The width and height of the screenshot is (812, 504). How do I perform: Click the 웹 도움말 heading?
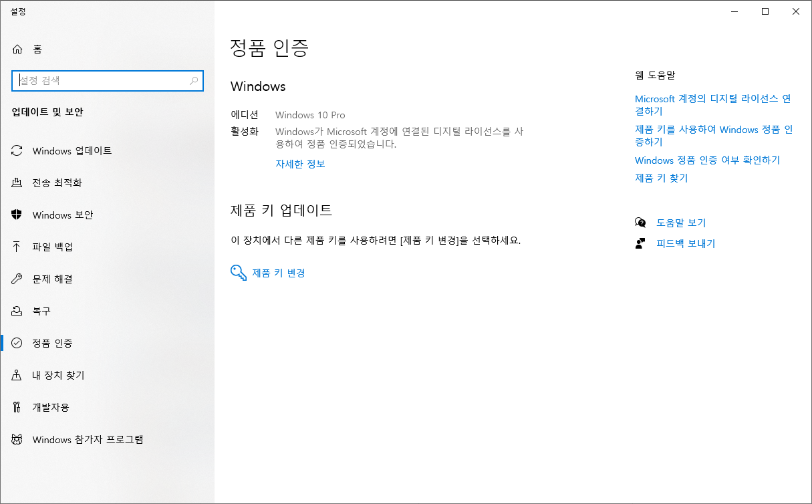click(655, 76)
